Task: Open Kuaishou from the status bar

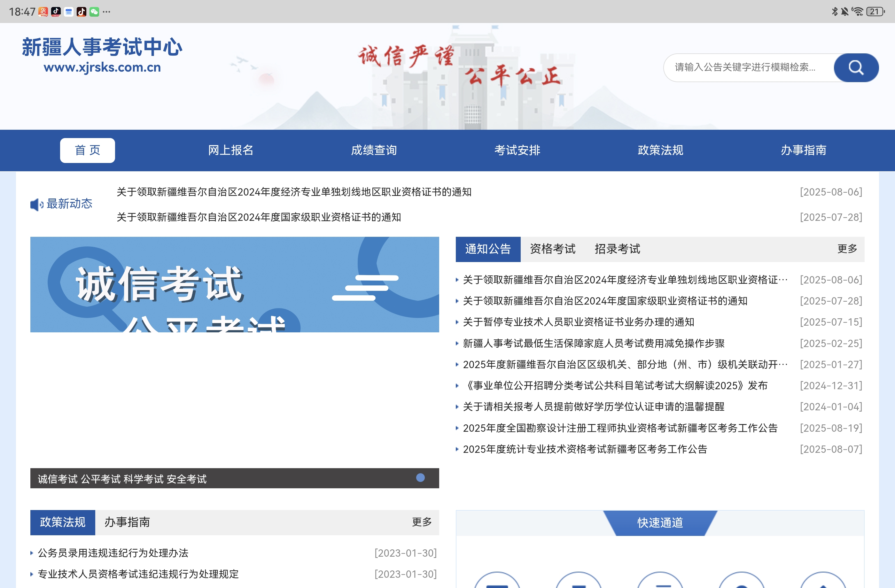Action: (43, 11)
